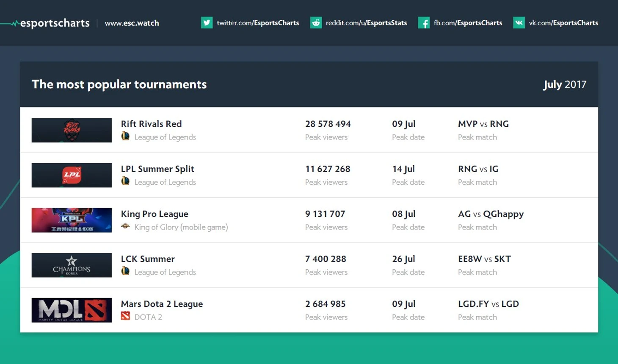Open the www.esc.watch link
The height and width of the screenshot is (364, 618).
coord(132,23)
